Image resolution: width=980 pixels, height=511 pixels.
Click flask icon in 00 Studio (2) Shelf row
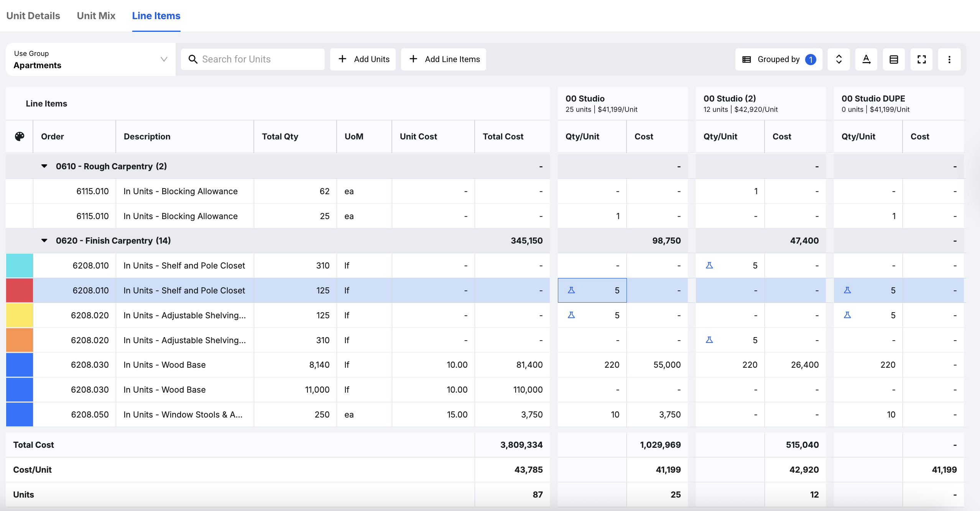point(709,265)
